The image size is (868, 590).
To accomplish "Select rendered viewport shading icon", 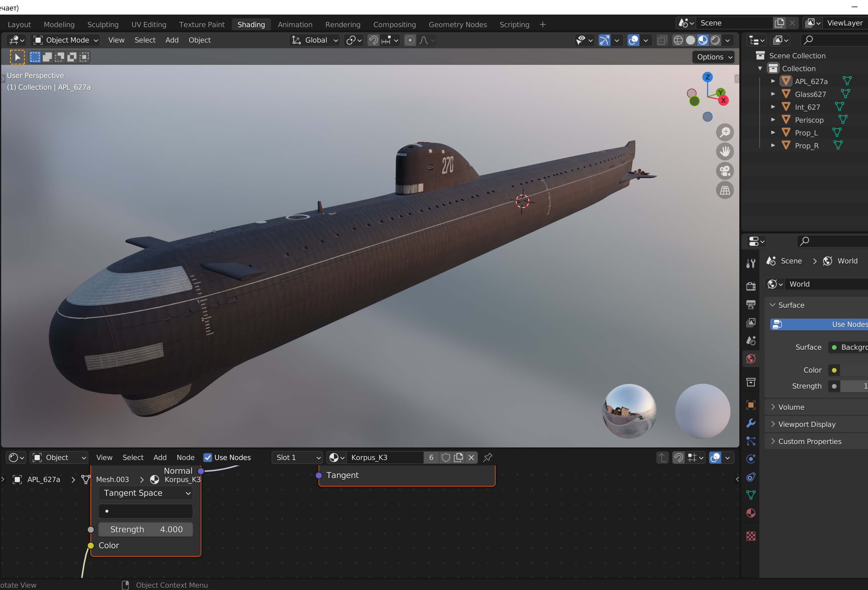I will coord(715,40).
